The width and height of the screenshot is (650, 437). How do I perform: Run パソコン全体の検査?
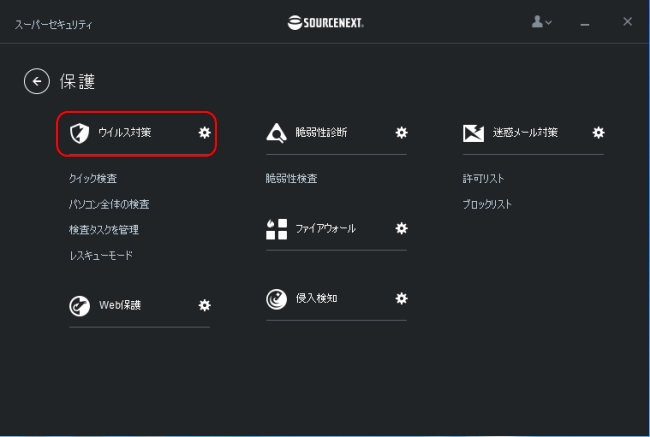tap(109, 204)
